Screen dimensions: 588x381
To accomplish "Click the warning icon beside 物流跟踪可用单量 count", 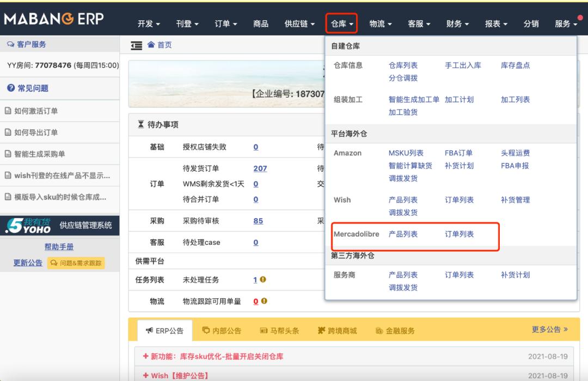I will click(x=264, y=301).
